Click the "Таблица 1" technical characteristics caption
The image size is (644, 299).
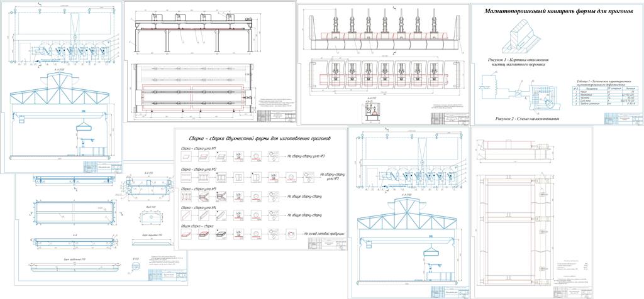[x=604, y=84]
